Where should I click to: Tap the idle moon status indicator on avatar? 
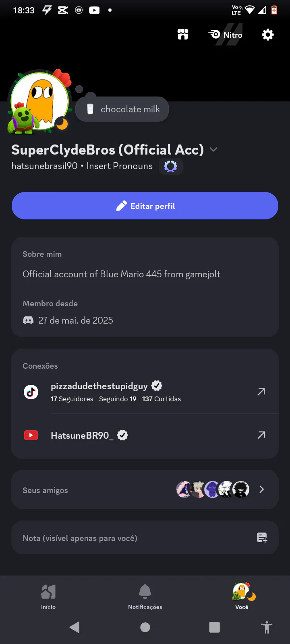(x=62, y=124)
